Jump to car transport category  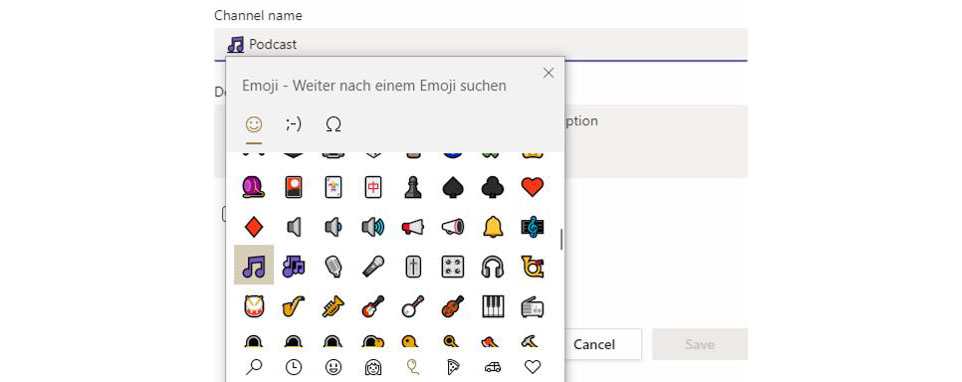click(x=493, y=367)
